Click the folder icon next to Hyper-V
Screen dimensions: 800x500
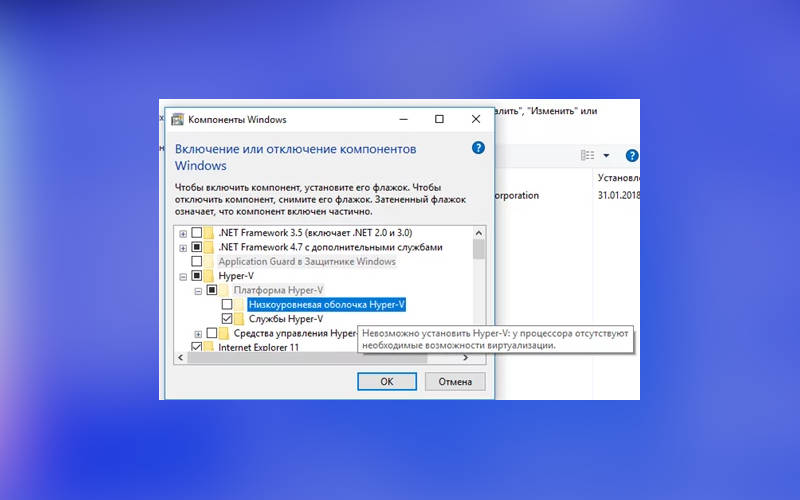pyautogui.click(x=209, y=276)
